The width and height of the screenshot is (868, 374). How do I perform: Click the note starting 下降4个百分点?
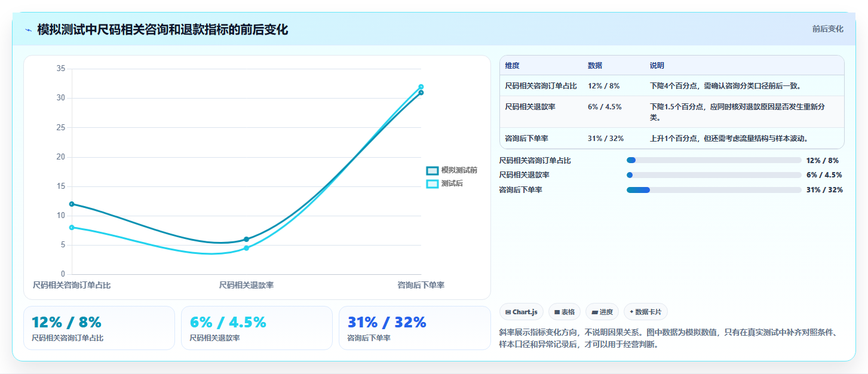pos(725,86)
